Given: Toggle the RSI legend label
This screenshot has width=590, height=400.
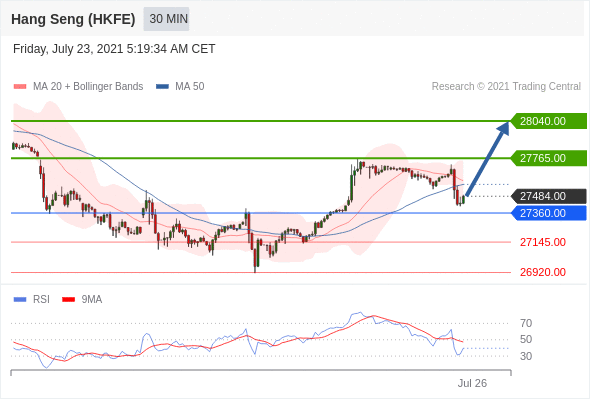Looking at the screenshot, I should pyautogui.click(x=41, y=300).
